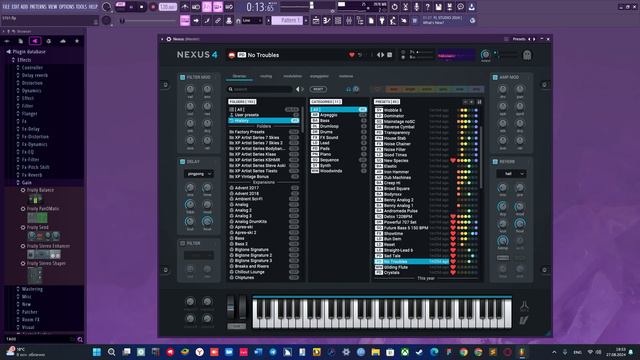This screenshot has width=640, height=360.
Task: Click the undo arrow next to preset heart
Action: [360, 55]
